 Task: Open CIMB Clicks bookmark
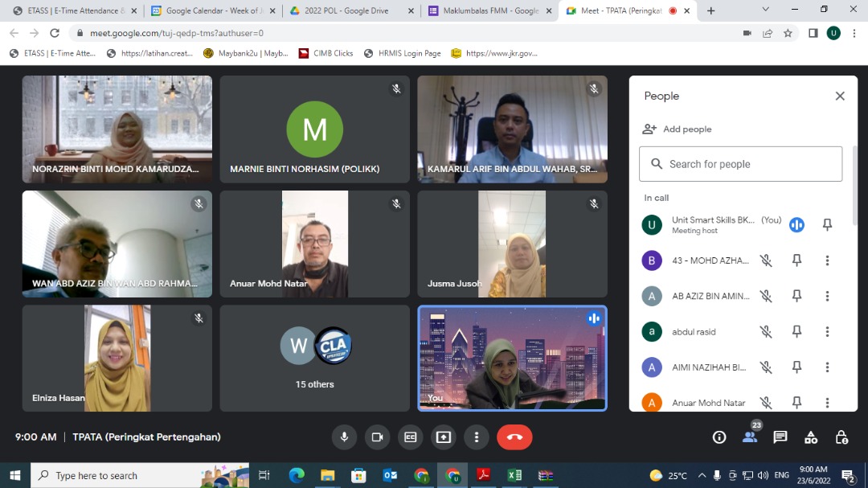(x=325, y=53)
